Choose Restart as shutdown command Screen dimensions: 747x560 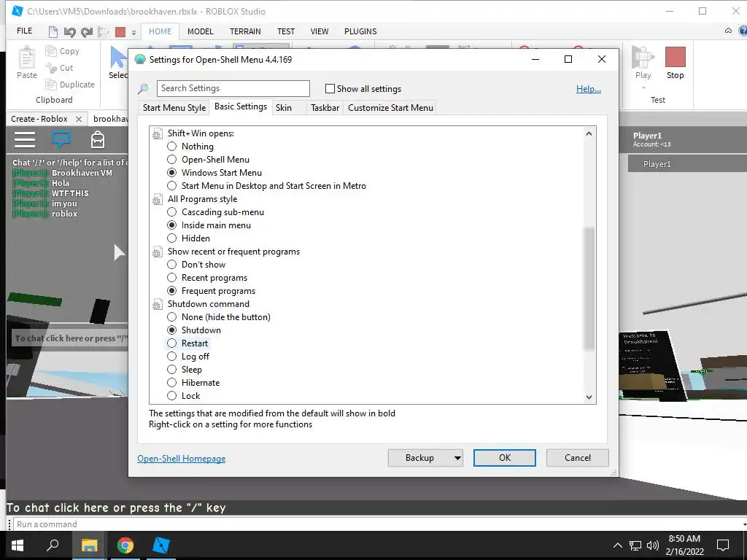(x=172, y=343)
